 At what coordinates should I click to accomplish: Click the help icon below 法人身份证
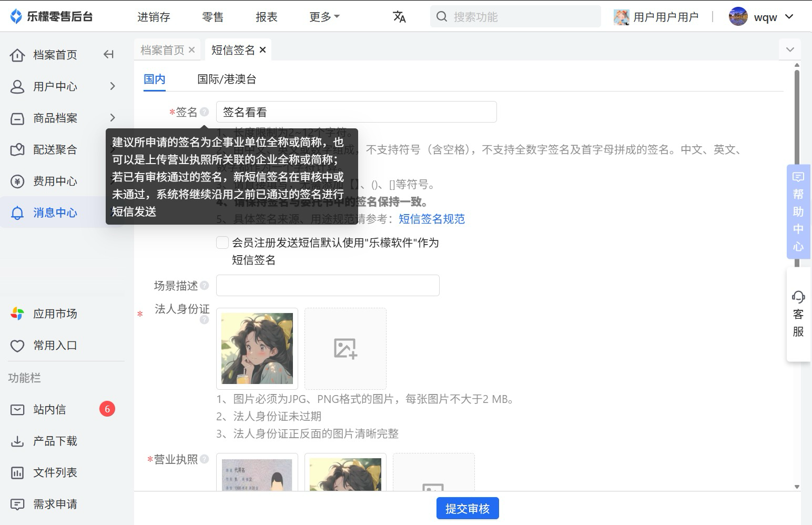205,319
